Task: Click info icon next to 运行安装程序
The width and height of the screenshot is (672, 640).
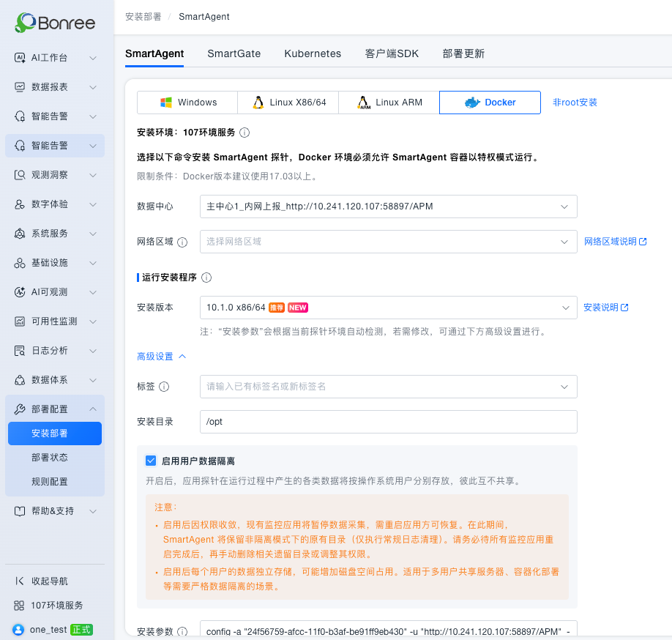Action: click(x=206, y=278)
